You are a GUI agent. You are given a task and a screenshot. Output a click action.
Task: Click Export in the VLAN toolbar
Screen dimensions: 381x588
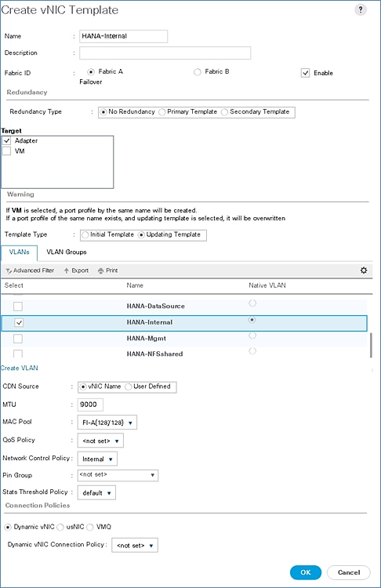click(x=76, y=270)
